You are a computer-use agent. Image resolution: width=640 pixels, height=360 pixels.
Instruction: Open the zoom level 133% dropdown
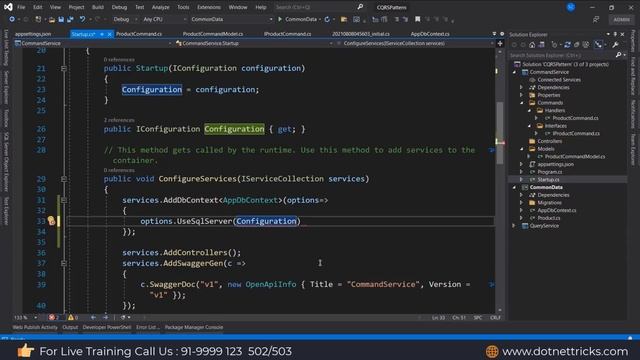click(25, 317)
